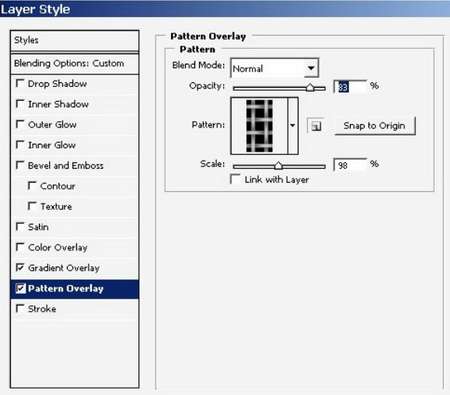Uncheck the Pattern Overlay checkbox
Viewport: 450px width, 395px height.
pos(20,288)
